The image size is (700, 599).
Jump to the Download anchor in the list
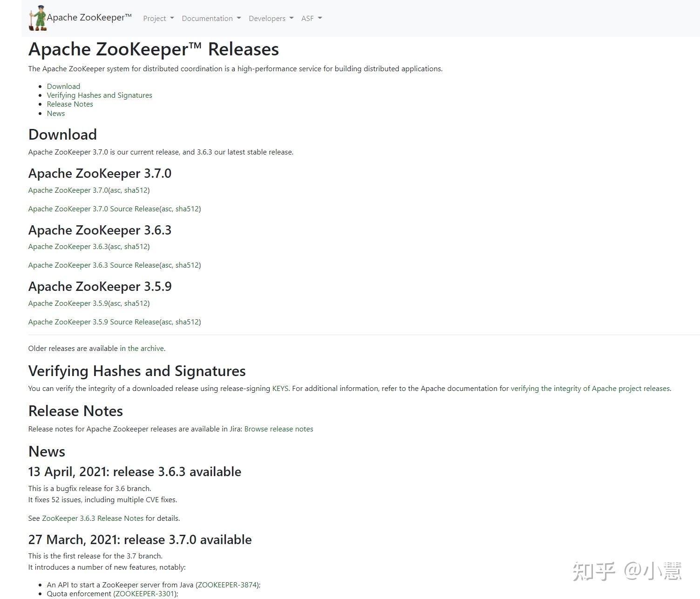(x=63, y=86)
